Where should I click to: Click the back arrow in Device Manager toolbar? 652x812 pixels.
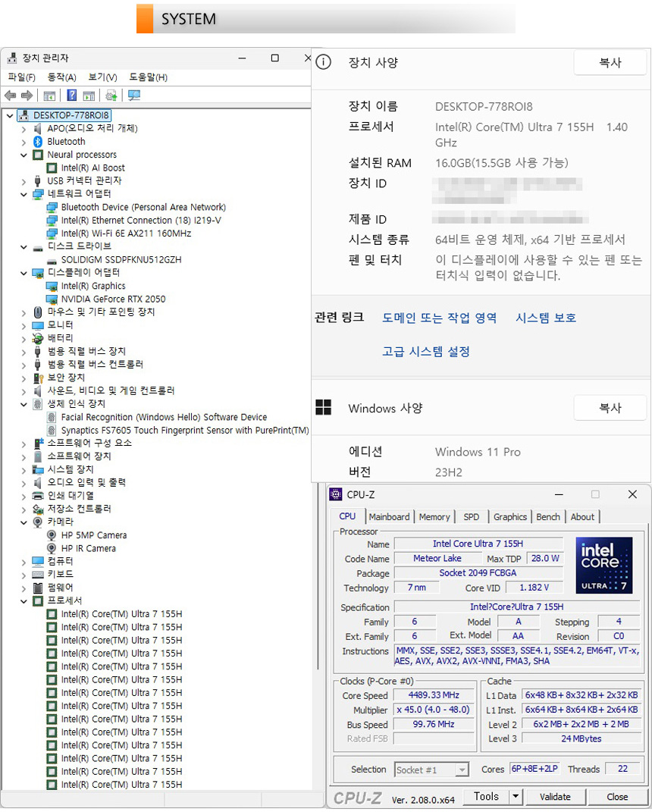click(10, 96)
